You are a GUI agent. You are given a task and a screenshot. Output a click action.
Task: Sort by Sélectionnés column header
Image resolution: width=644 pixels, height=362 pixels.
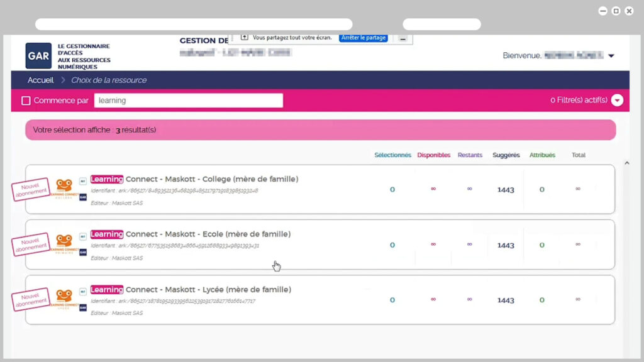(392, 155)
